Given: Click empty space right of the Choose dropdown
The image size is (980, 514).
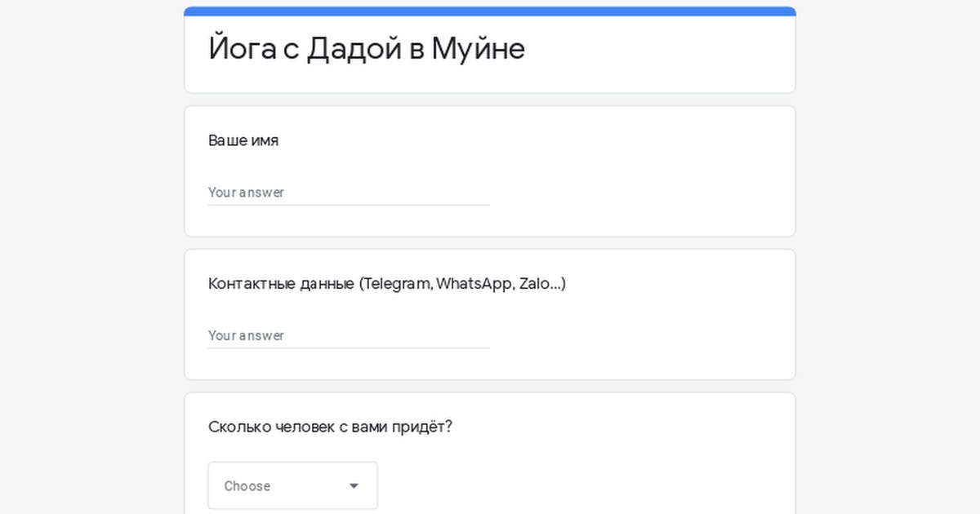Looking at the screenshot, I should tap(572, 485).
